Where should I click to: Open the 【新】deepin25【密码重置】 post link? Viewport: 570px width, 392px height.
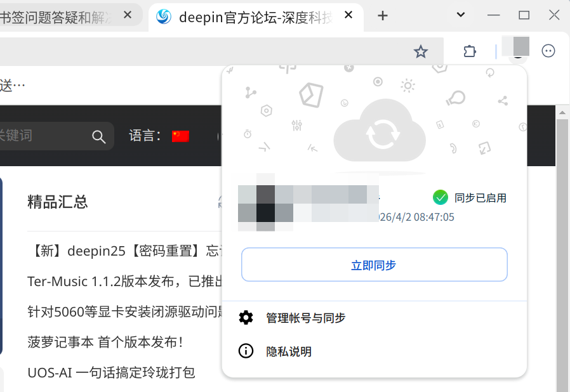click(126, 251)
